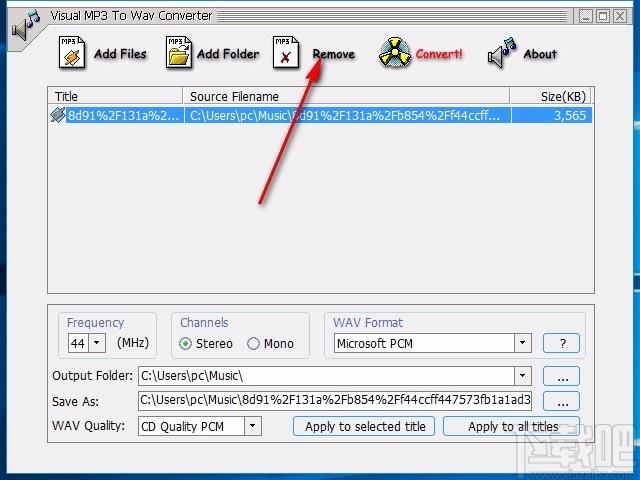Minimize the converter window
The image size is (640, 480).
click(585, 16)
